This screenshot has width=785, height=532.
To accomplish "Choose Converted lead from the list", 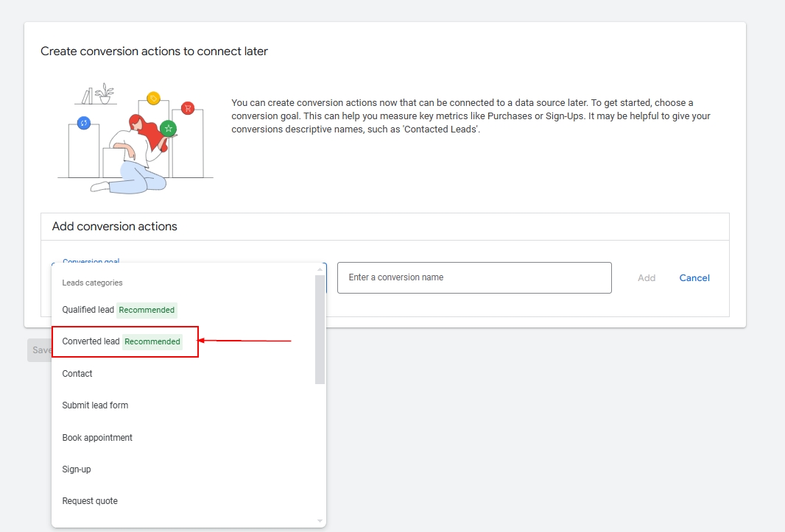I will [x=91, y=341].
